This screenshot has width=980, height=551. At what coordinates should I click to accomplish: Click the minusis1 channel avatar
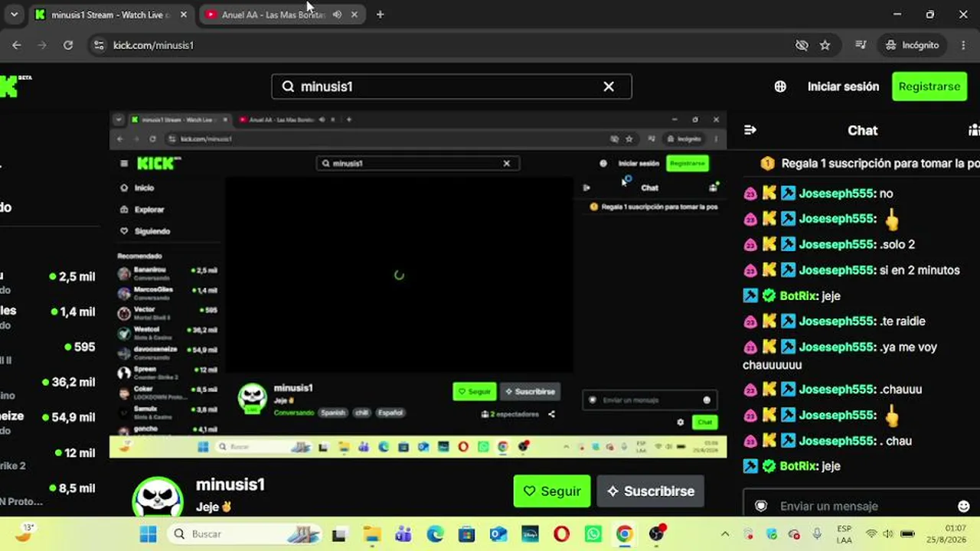pos(158,497)
